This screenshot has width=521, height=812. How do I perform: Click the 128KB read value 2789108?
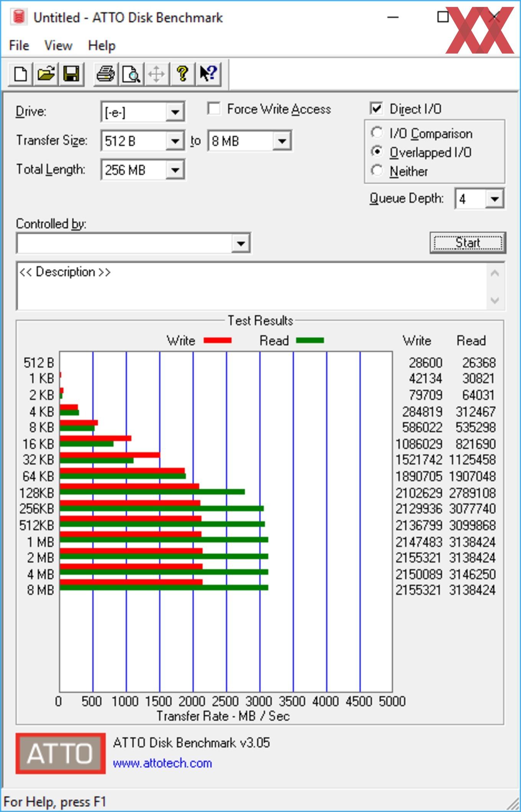[x=472, y=493]
